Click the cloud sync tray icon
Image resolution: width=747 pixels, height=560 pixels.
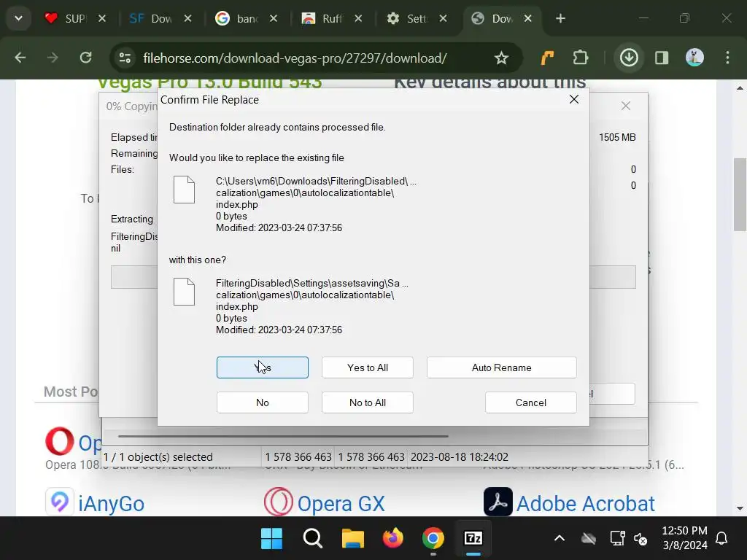(589, 539)
